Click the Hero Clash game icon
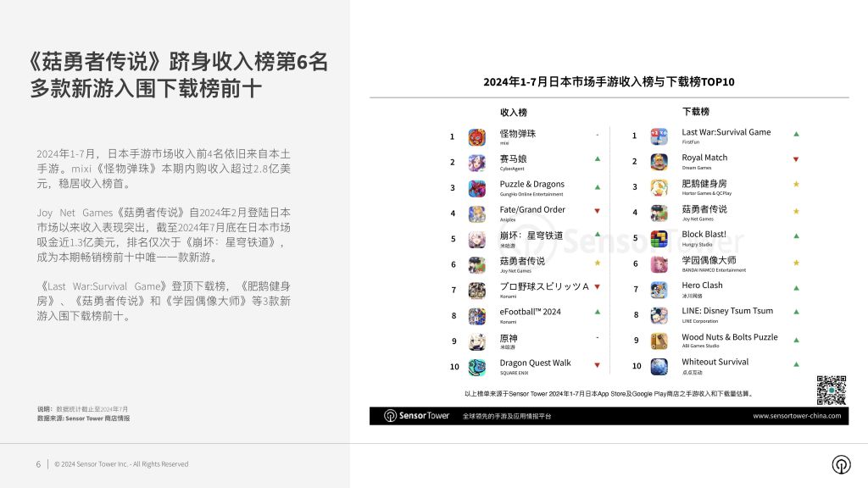This screenshot has height=488, width=868. [659, 290]
